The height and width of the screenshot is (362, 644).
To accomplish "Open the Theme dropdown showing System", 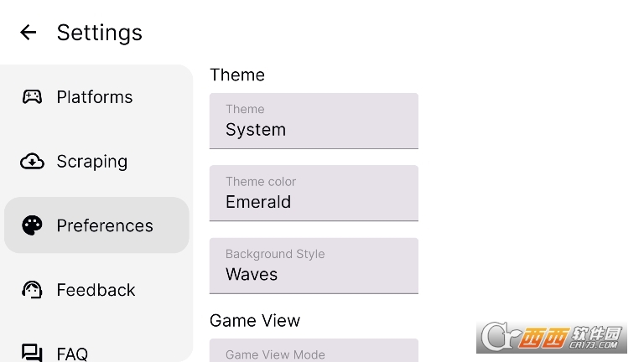I will tap(314, 121).
